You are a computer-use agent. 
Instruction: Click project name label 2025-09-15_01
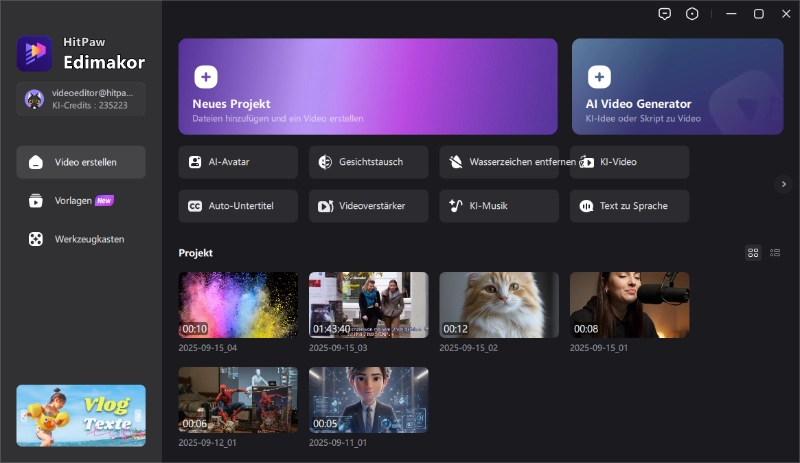[x=599, y=348]
